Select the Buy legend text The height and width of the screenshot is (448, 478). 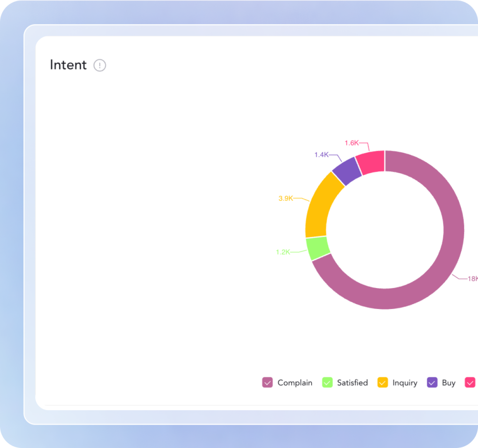tap(449, 383)
